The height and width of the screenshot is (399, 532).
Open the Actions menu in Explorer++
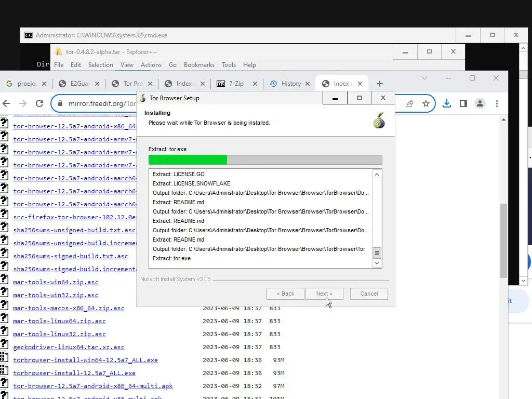point(151,65)
